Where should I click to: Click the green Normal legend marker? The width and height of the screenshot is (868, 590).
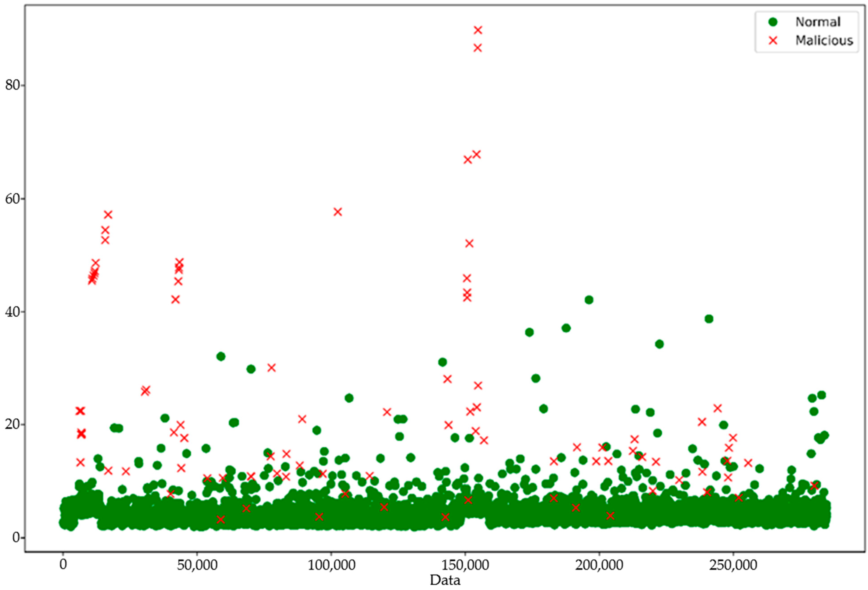click(773, 22)
